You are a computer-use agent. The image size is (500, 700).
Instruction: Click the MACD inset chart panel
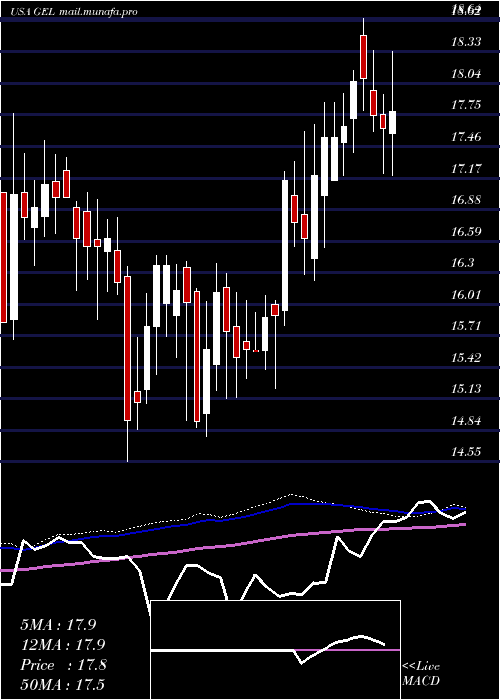click(275, 650)
